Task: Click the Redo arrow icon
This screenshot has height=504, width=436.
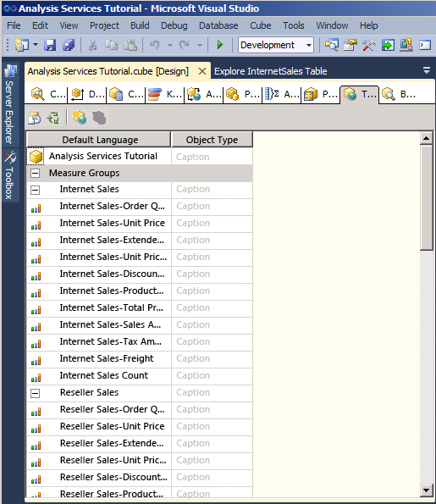Action: pos(184,45)
